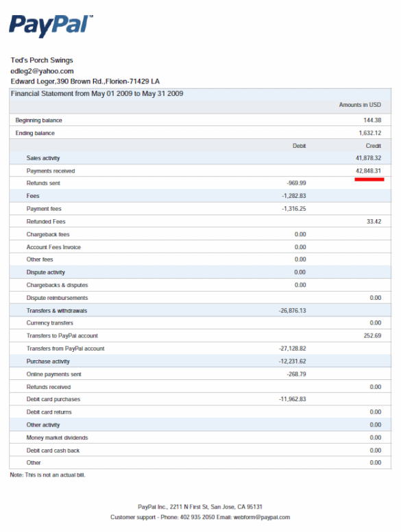Select the Online payments sent label
401x532 pixels.
tap(53, 375)
